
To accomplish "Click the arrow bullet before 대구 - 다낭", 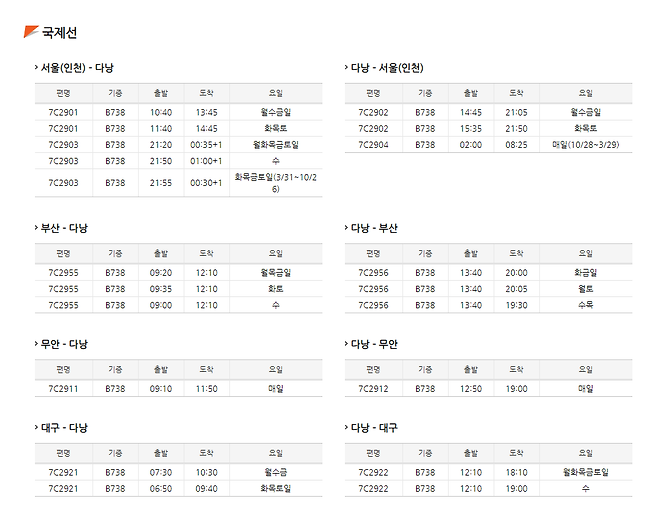I will point(35,428).
